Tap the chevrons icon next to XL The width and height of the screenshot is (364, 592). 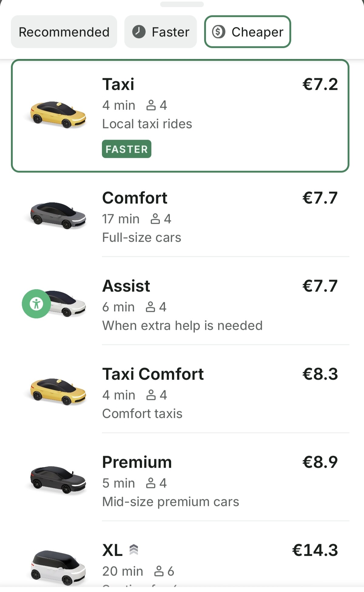tap(134, 549)
